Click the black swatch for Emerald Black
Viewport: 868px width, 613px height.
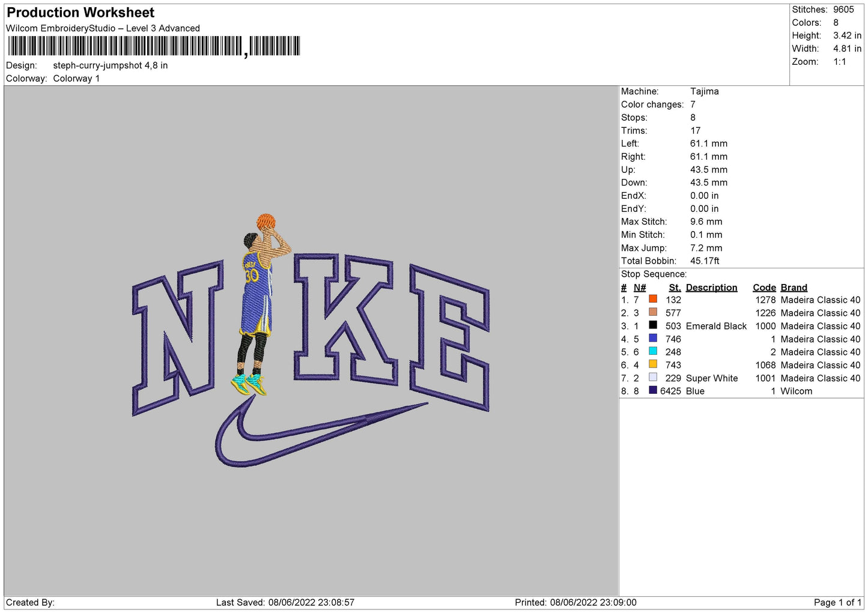(653, 325)
